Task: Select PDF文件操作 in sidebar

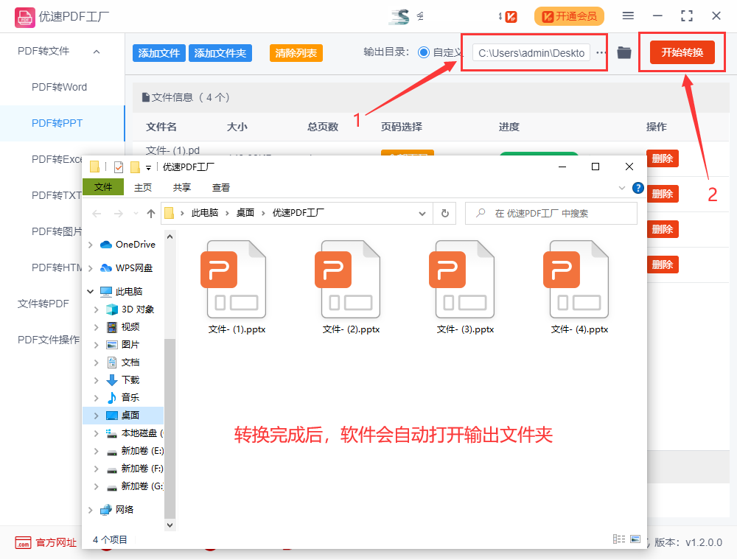Action: (x=49, y=340)
